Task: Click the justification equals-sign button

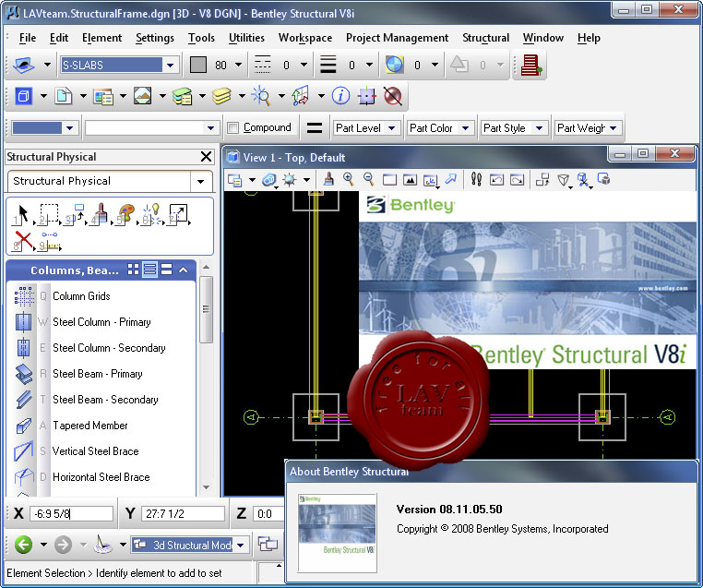Action: point(315,128)
